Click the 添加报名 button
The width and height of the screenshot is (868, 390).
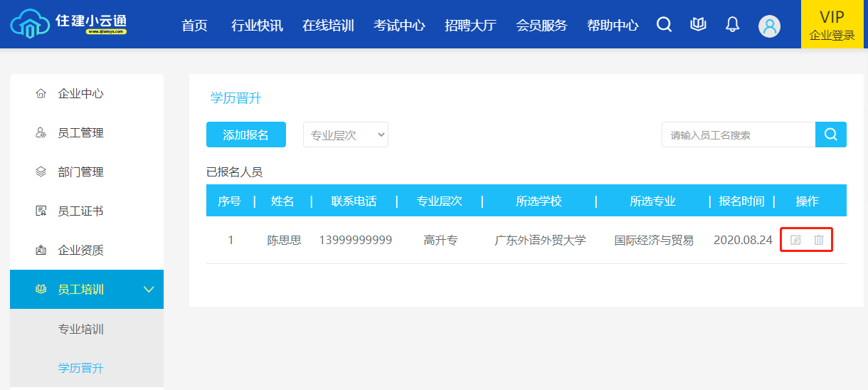(245, 135)
